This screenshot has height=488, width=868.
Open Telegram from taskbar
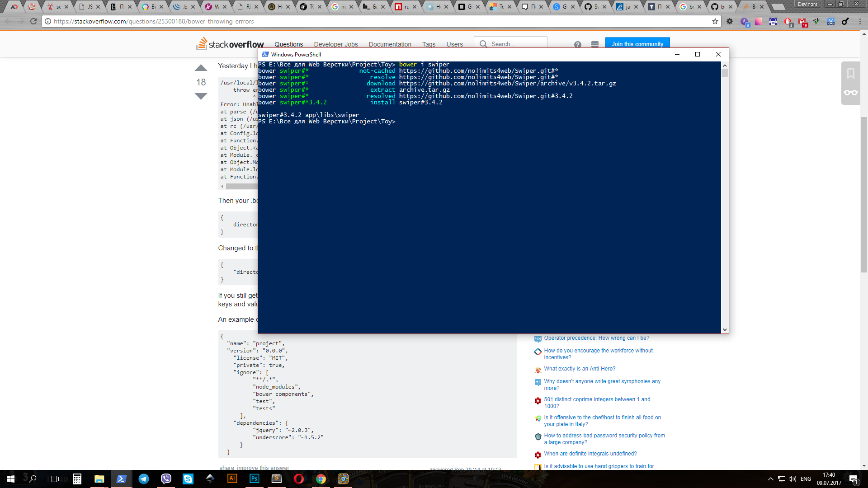(x=143, y=479)
